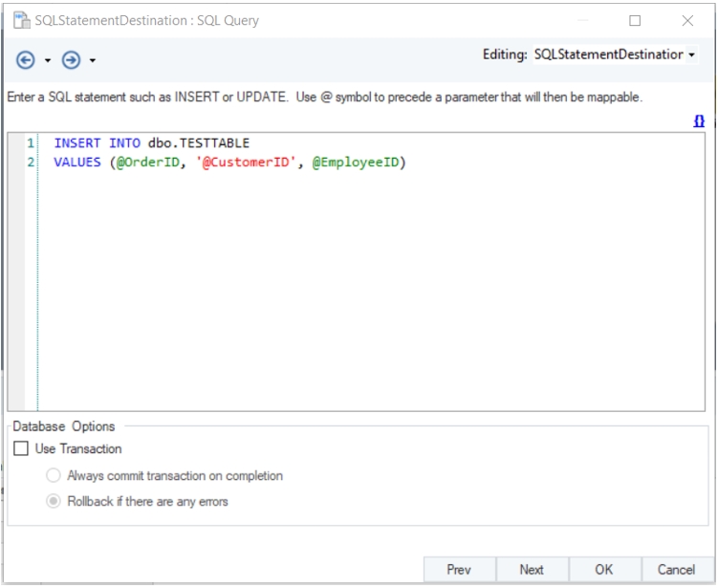This screenshot has height=588, width=718.
Task: Open the back button history dropdown arrow
Action: click(x=48, y=61)
